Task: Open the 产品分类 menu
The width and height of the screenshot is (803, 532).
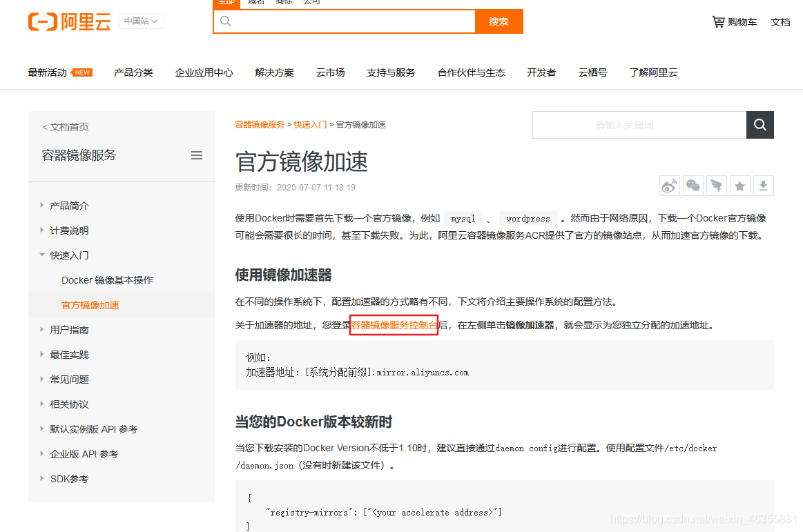Action: tap(133, 72)
